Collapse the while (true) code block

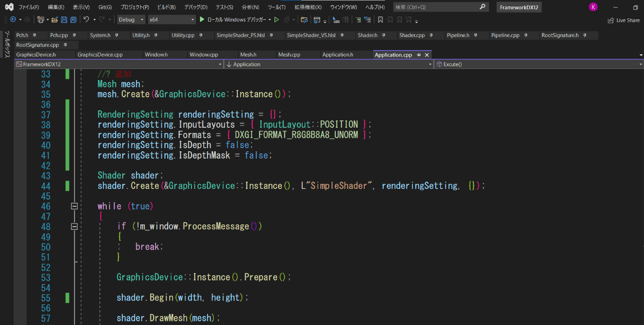tap(74, 206)
